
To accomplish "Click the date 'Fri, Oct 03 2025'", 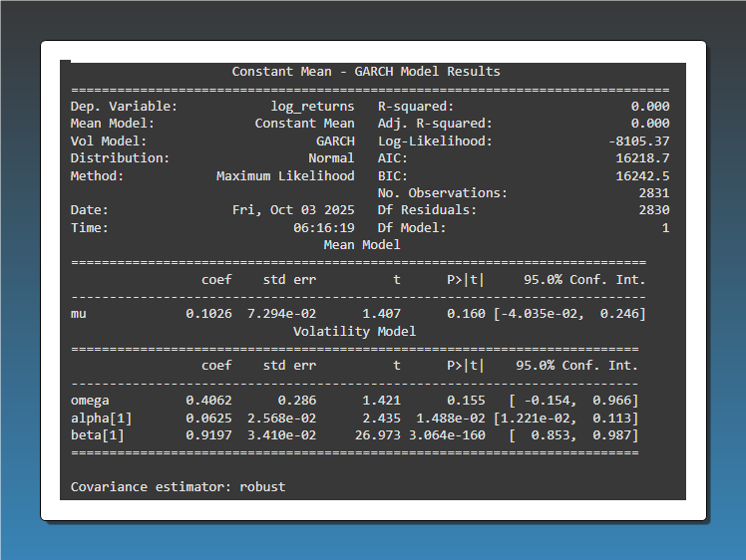I will pos(293,210).
